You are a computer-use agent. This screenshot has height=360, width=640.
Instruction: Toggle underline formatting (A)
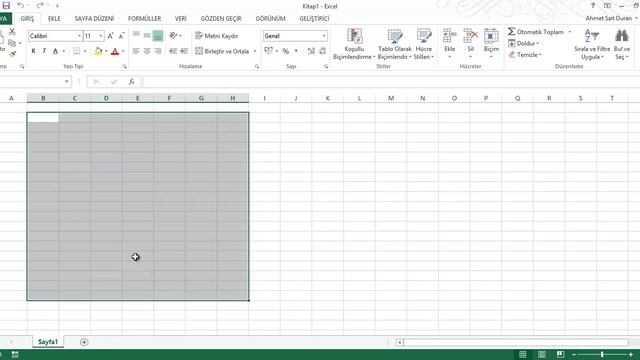coord(55,51)
